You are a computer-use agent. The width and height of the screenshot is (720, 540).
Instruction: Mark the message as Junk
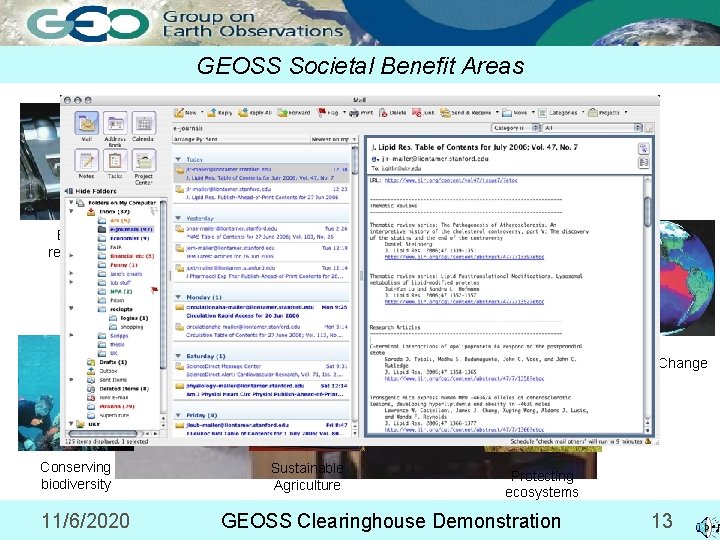(423, 112)
